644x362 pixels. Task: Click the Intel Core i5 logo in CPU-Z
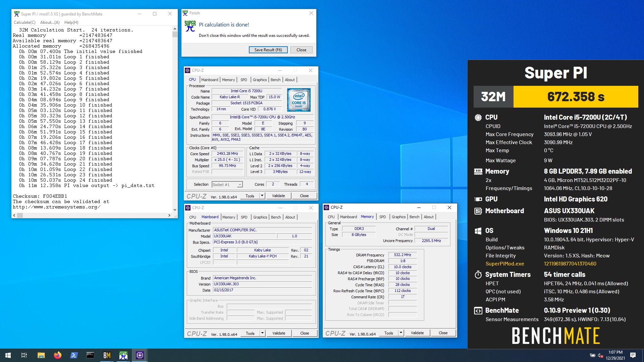[x=299, y=100]
